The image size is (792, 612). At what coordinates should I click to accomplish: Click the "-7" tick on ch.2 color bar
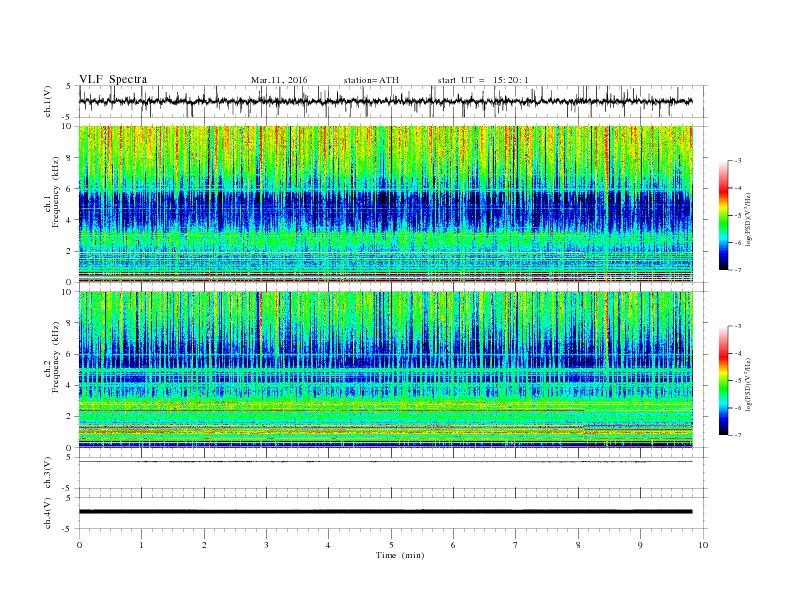[737, 435]
